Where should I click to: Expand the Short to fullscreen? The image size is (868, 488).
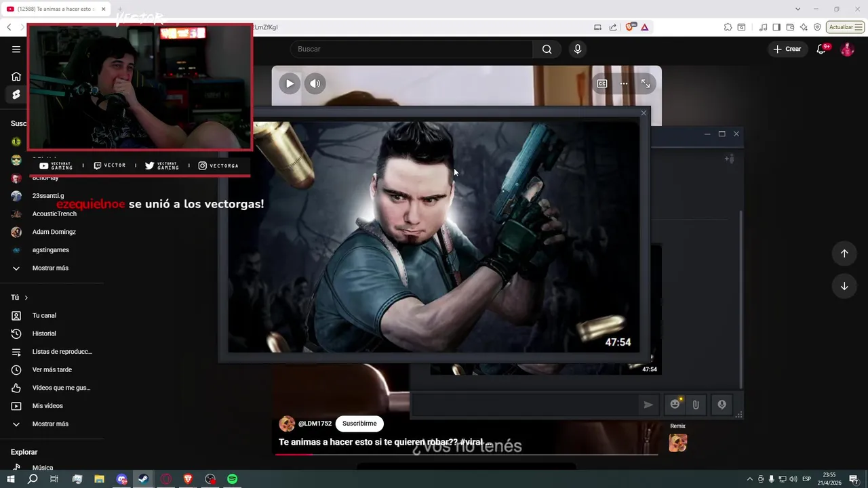pos(646,83)
